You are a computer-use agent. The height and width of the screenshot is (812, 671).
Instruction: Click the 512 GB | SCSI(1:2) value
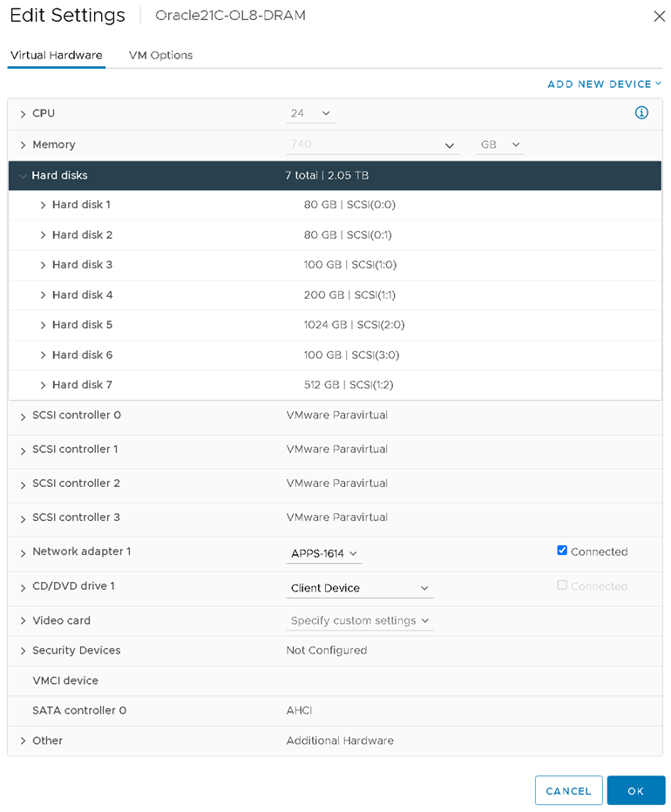click(x=349, y=385)
